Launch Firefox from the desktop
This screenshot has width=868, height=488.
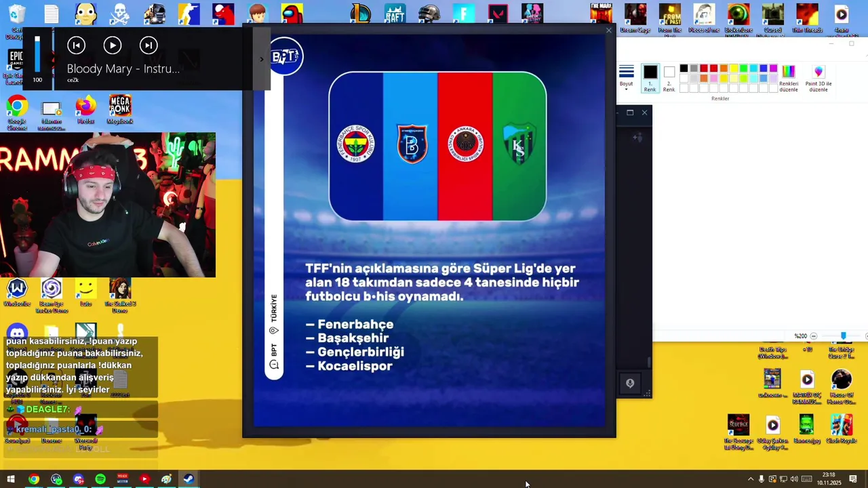coord(85,110)
